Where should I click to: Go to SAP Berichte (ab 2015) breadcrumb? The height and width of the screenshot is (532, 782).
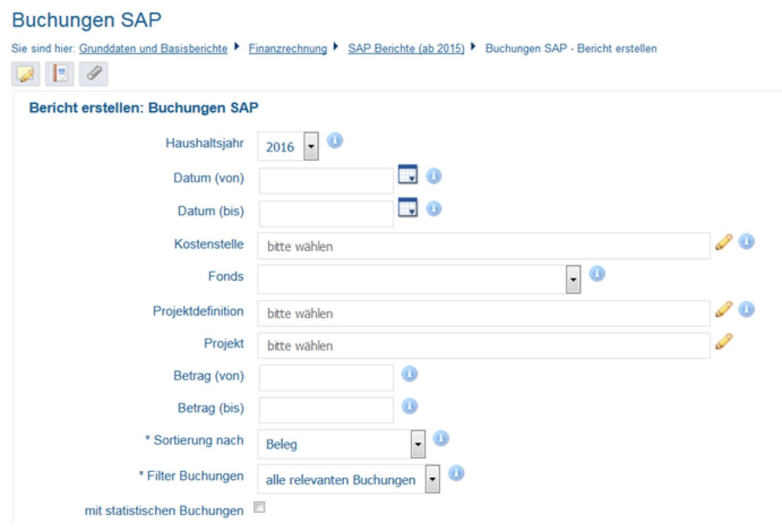[x=406, y=48]
